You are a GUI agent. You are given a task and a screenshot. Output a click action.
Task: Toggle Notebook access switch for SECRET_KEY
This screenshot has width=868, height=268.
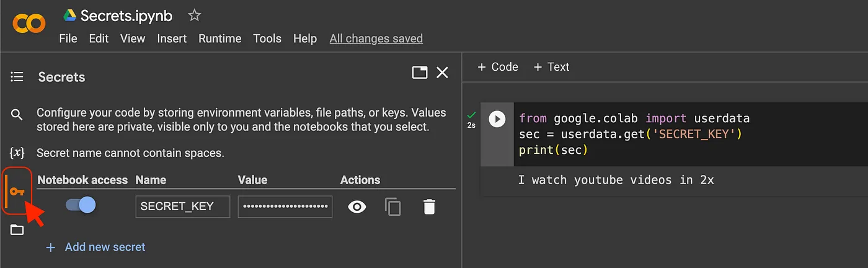click(81, 205)
